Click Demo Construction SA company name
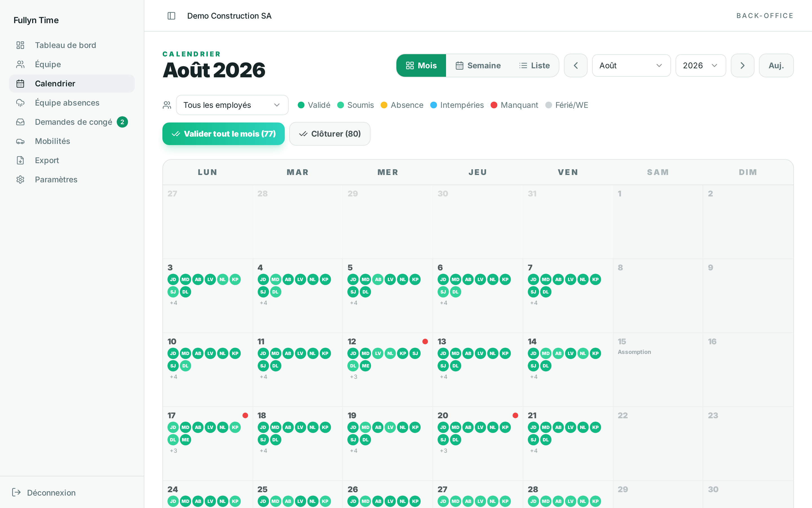Viewport: 812px width, 508px height. (x=229, y=16)
